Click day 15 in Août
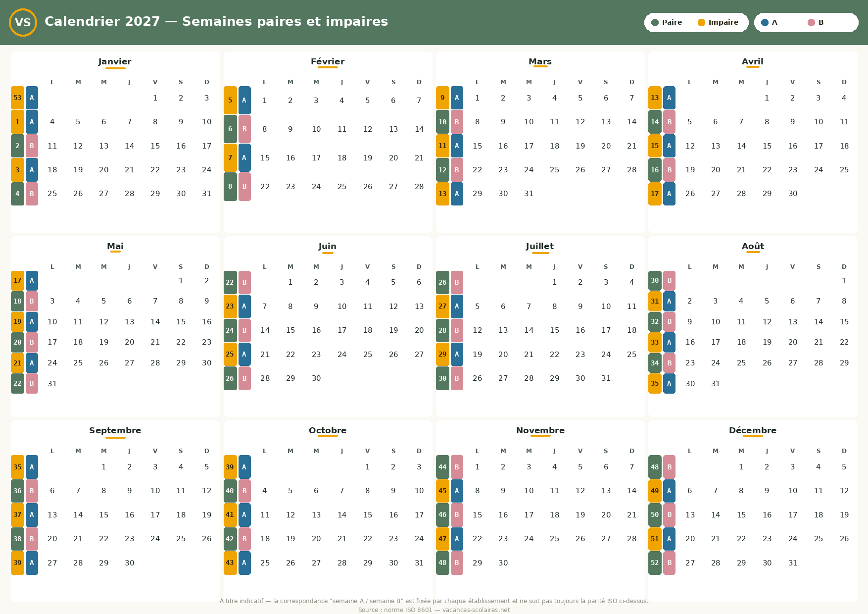 click(x=844, y=322)
